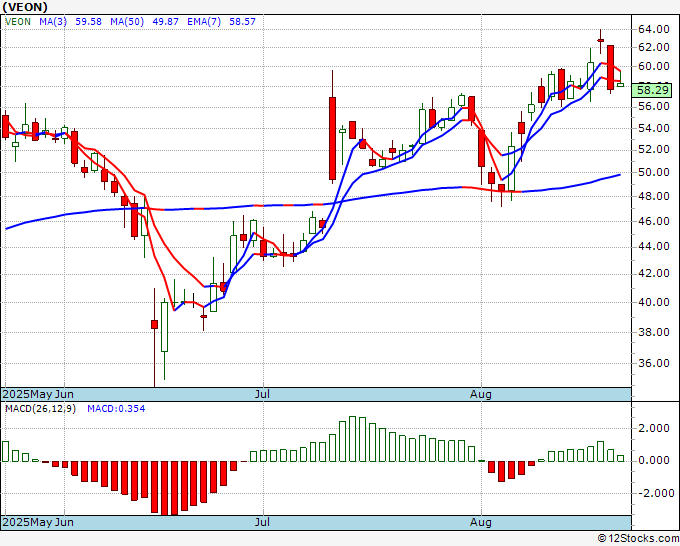680x546 pixels.
Task: Click the 60.00 price axis label
Action: click(654, 66)
